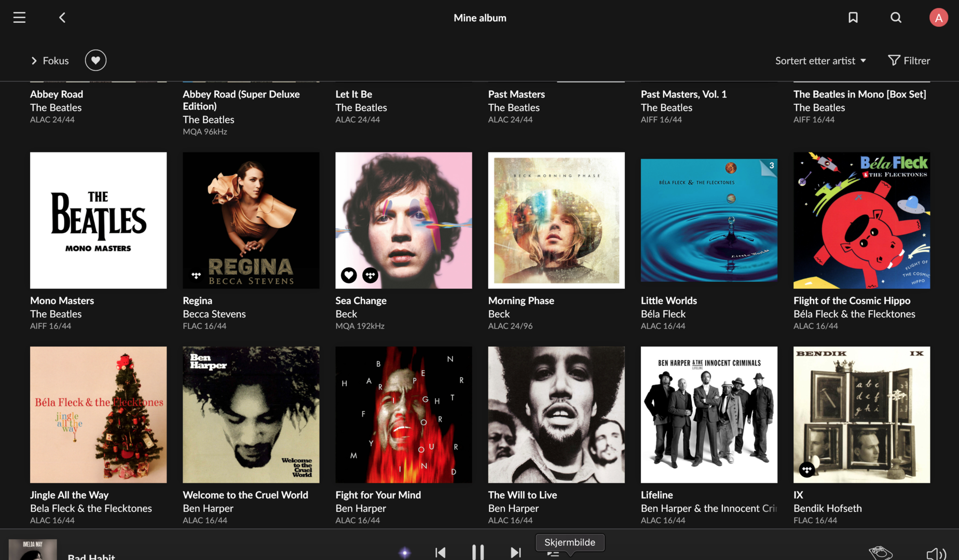Go back with the arrow icon
This screenshot has height=560, width=959.
(x=62, y=18)
